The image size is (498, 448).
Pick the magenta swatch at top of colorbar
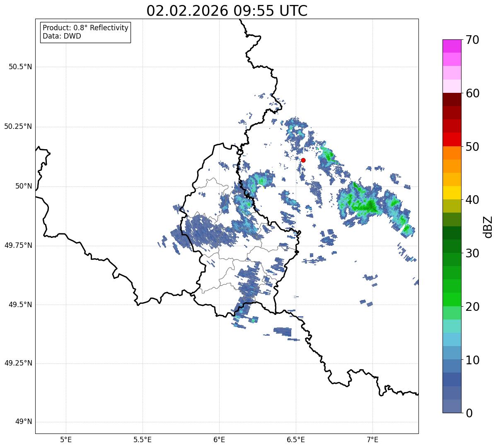tap(452, 46)
